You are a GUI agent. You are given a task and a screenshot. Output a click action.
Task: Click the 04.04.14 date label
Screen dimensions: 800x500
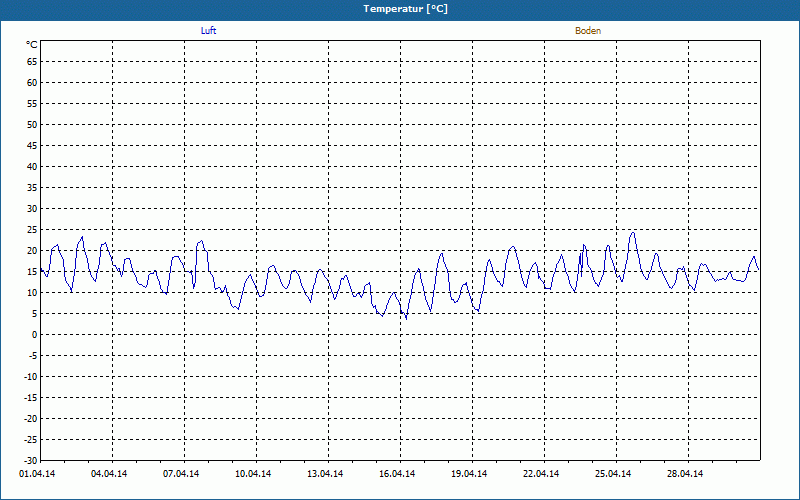pyautogui.click(x=110, y=473)
